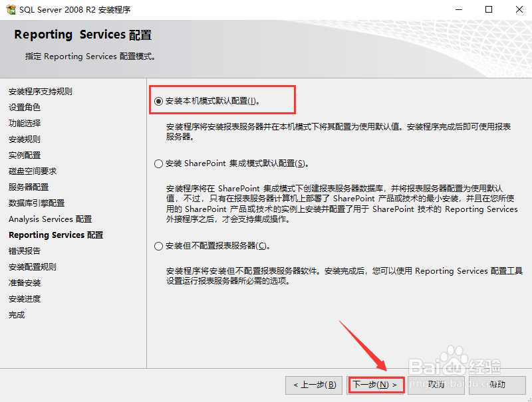Click the SharePoint integrated mode description paragraph

342,204
